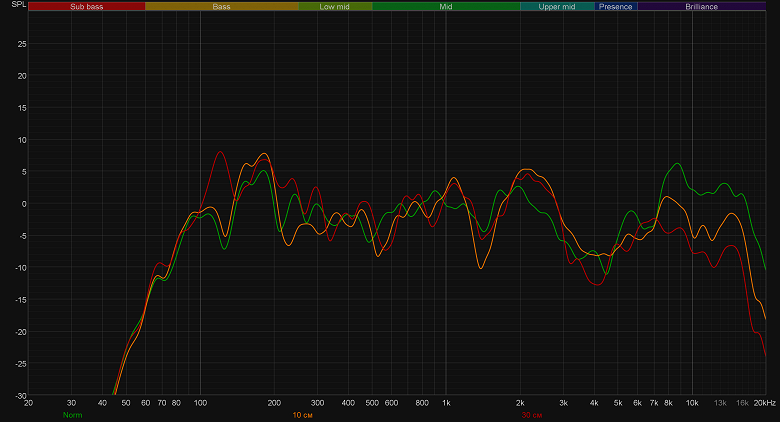Click the 100 frequency axis label

point(200,403)
